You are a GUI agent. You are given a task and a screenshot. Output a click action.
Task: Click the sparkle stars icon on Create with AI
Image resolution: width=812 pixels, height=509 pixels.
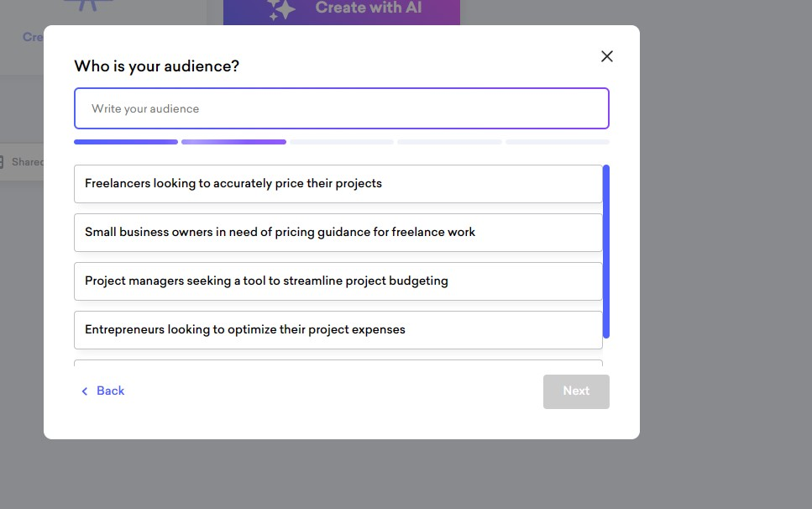(x=281, y=9)
